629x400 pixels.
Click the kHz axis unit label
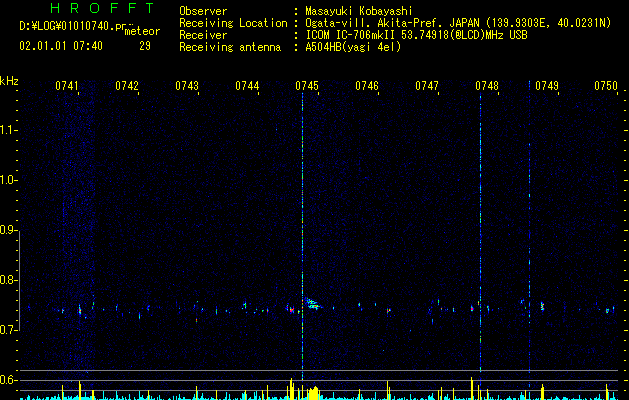(x=9, y=81)
